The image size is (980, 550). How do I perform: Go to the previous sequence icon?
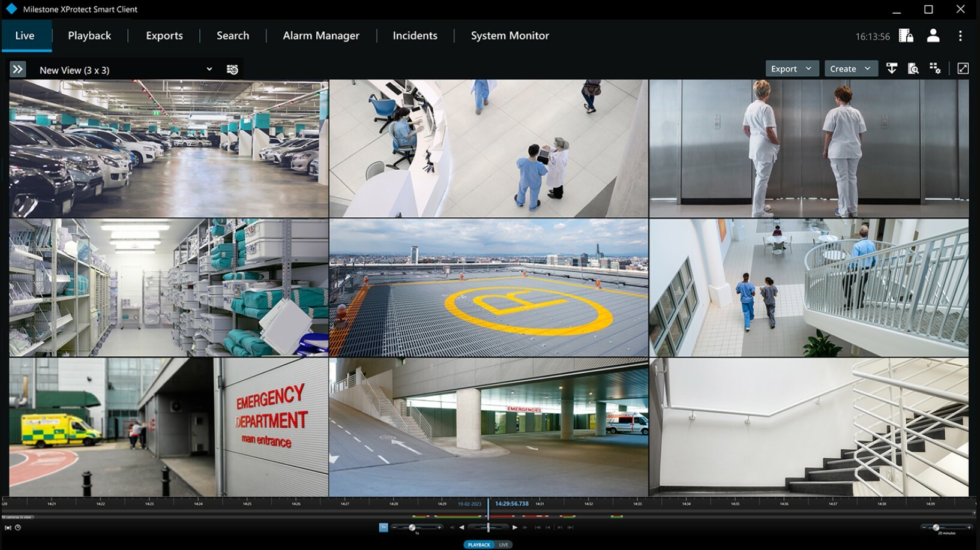pyautogui.click(x=548, y=527)
